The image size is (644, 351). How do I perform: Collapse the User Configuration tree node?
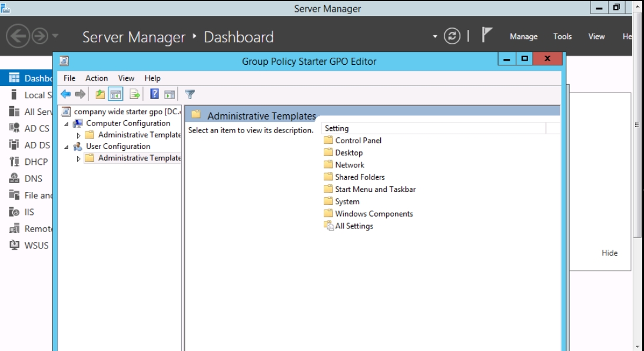click(x=67, y=147)
